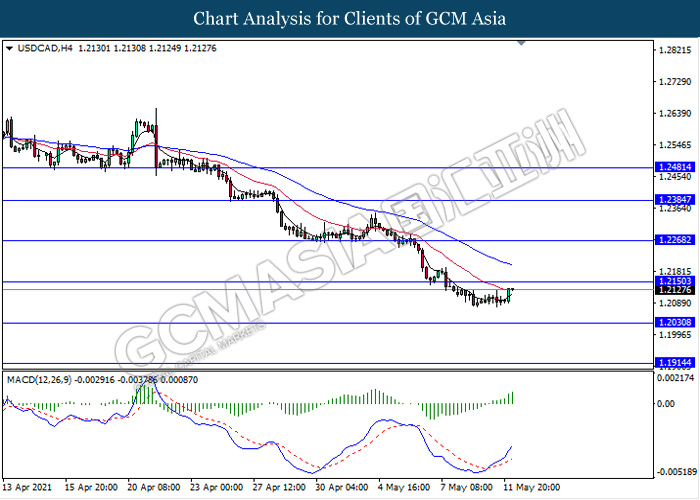Click the 1.28215 price axis value
The image size is (700, 500).
tap(675, 50)
